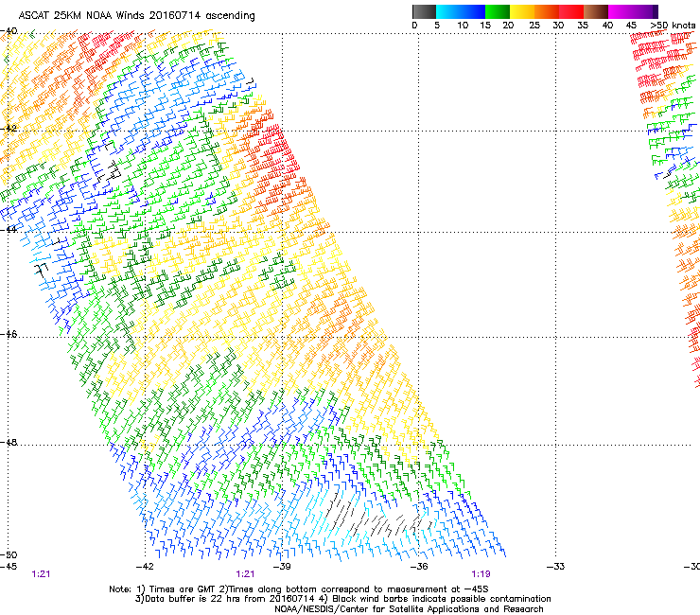Click the yellow 20-25 knots legend swatch
Viewport: 700px width, 615px height.
point(522,11)
